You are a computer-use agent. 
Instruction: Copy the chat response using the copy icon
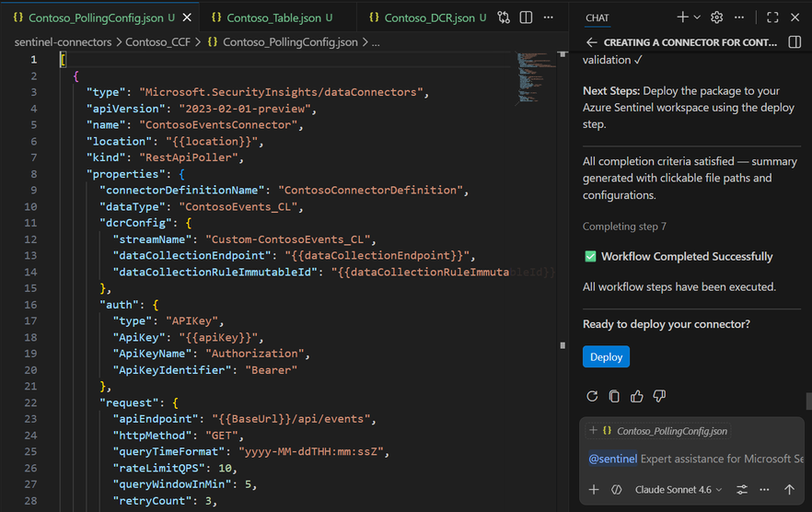click(614, 397)
